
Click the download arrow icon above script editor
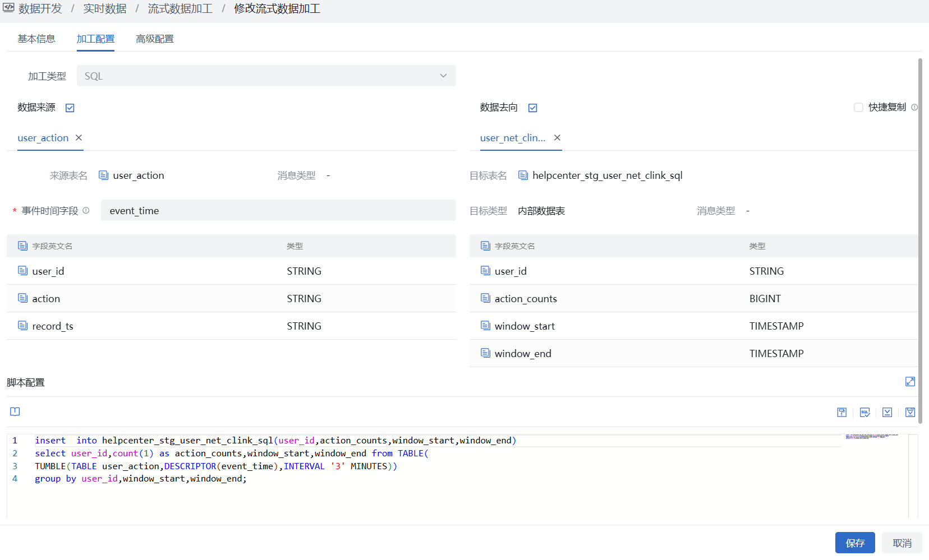click(x=887, y=412)
